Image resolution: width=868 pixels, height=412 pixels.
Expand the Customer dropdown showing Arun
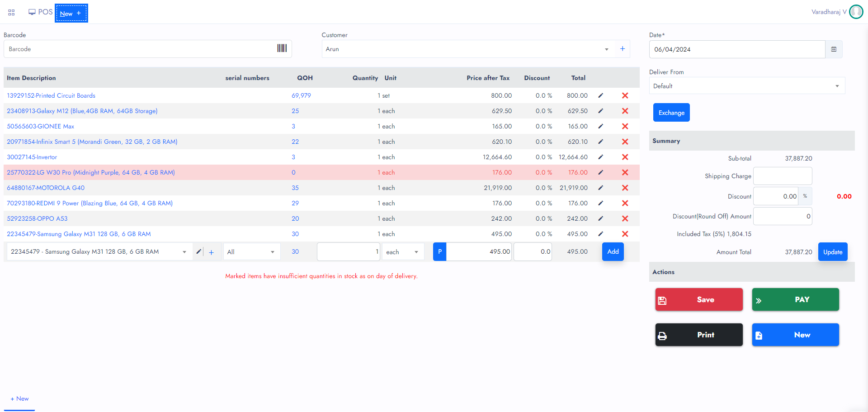click(x=467, y=49)
